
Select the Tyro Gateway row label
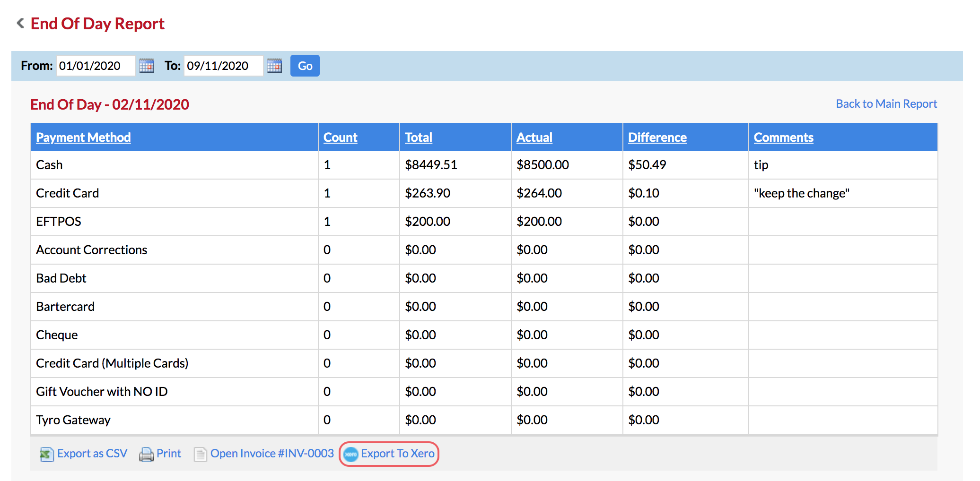73,420
